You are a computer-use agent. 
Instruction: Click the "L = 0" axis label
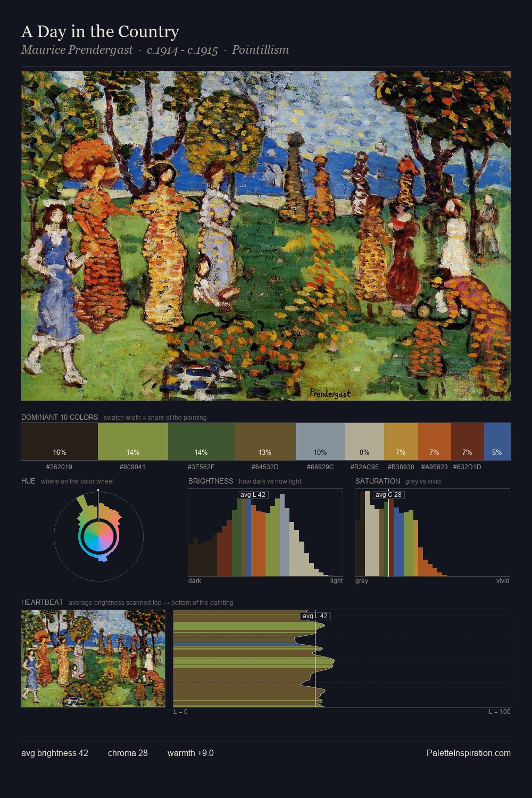click(180, 712)
